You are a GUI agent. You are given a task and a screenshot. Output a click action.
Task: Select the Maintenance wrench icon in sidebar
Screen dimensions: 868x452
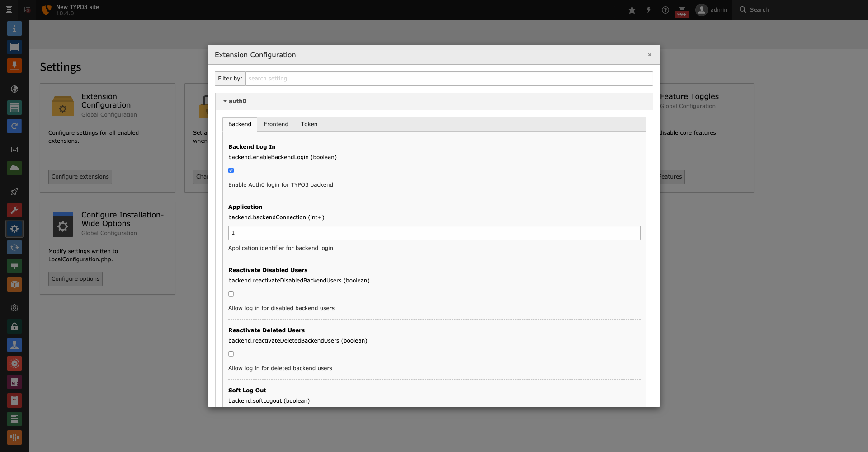click(14, 210)
